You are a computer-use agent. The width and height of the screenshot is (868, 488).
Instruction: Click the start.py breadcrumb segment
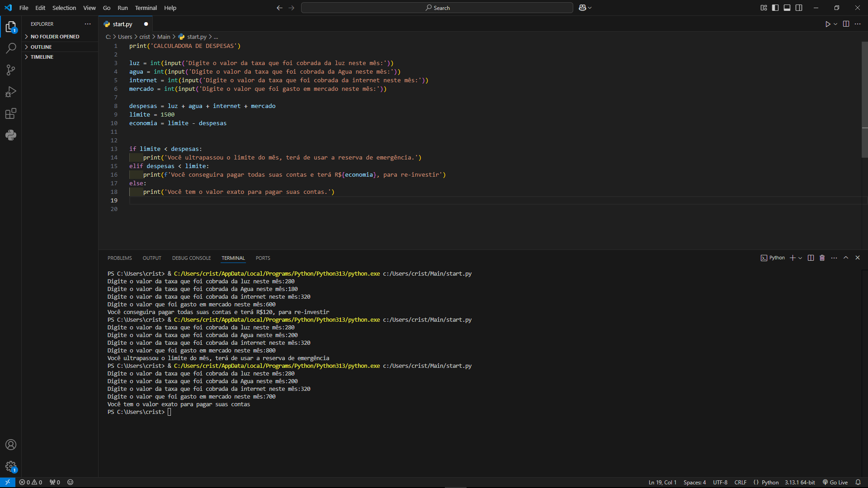(x=193, y=37)
